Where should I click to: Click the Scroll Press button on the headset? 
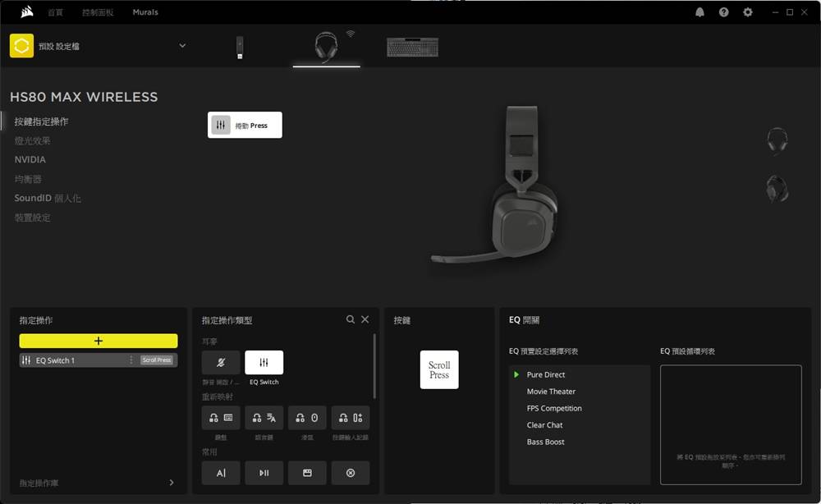click(x=245, y=125)
